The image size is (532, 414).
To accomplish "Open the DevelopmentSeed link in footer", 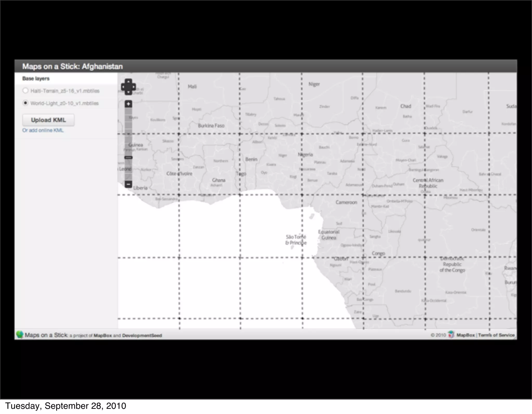I will 142,336.
